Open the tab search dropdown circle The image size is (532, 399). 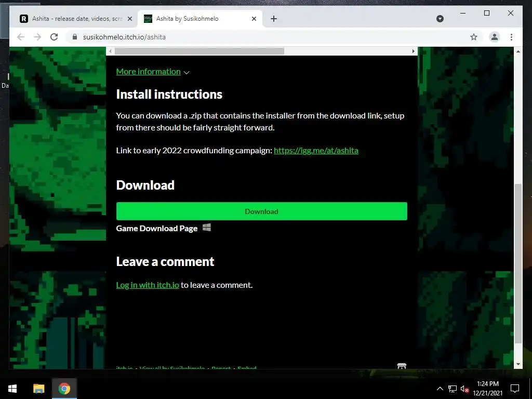[x=440, y=19]
